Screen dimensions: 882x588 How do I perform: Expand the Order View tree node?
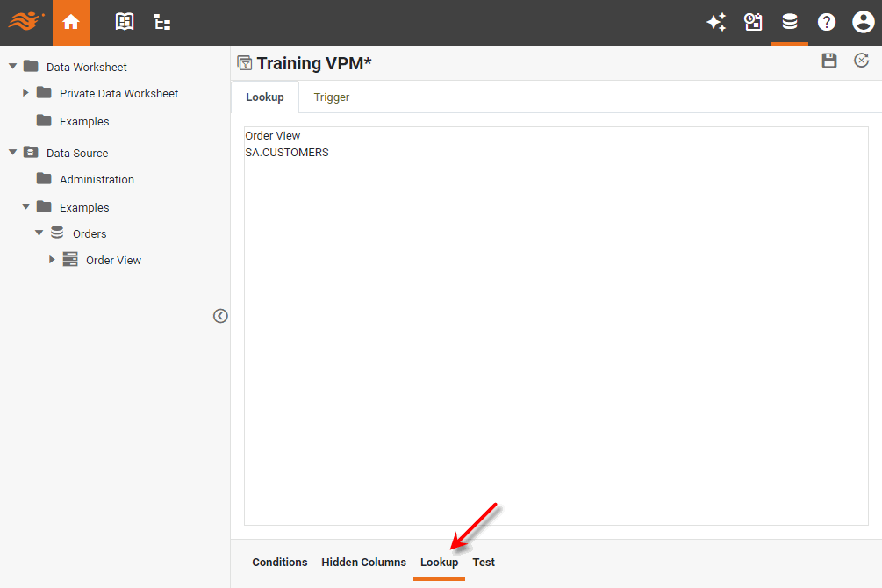(x=52, y=260)
